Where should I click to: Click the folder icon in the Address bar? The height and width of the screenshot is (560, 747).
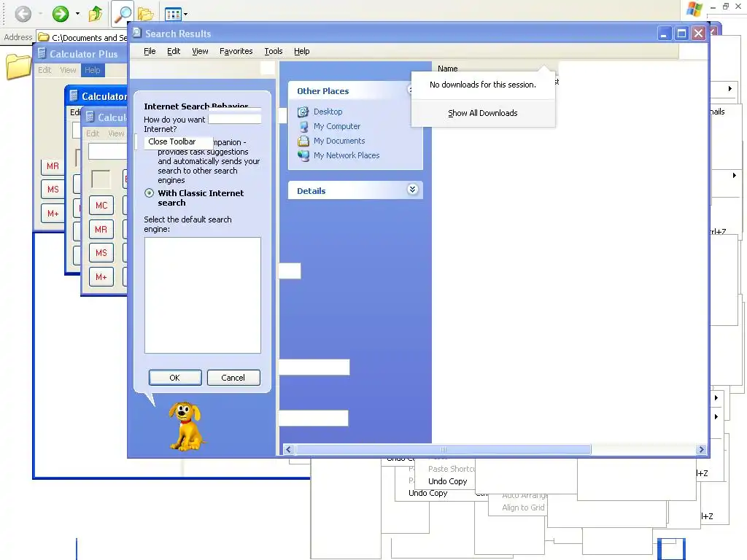[x=43, y=36]
